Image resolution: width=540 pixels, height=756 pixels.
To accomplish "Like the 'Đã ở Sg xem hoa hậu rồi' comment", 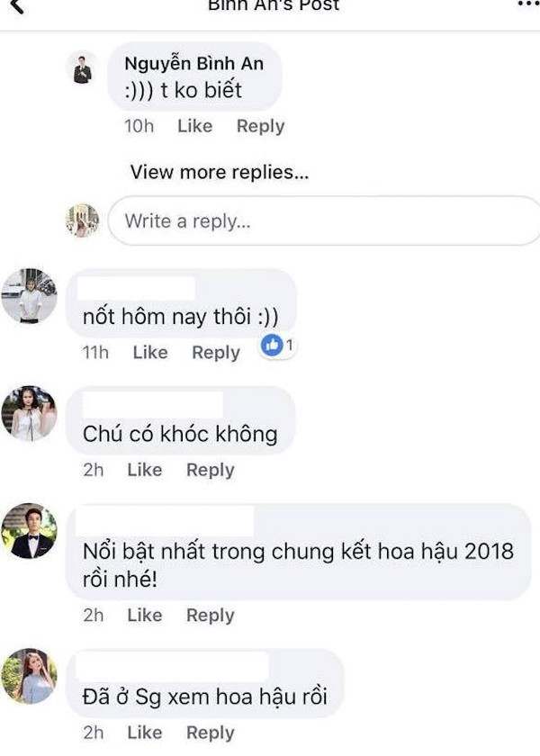I will click(x=144, y=732).
